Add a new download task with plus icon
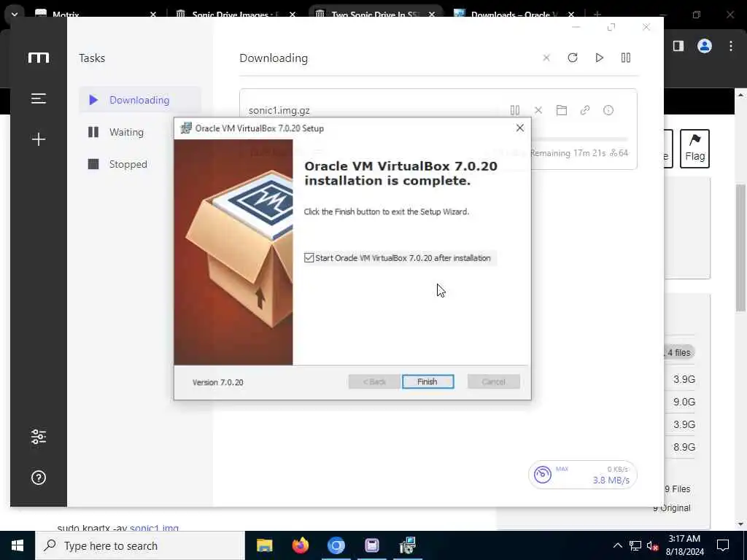The width and height of the screenshot is (747, 560). [x=39, y=139]
